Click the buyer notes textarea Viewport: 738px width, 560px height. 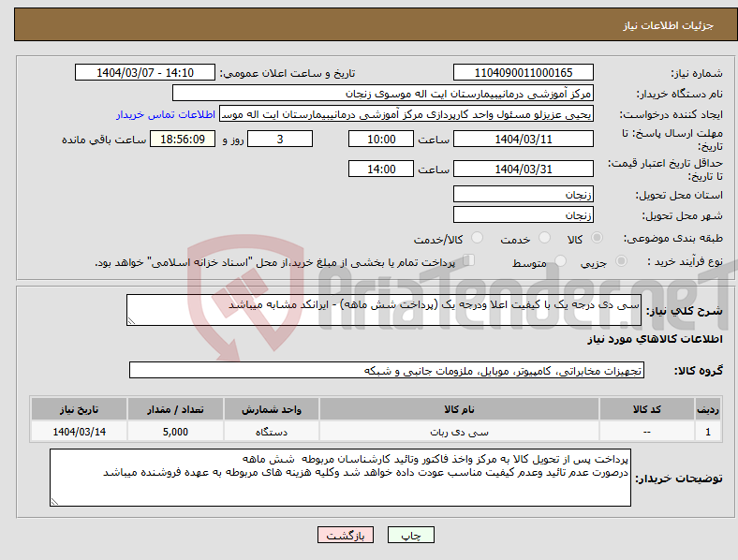pyautogui.click(x=340, y=478)
